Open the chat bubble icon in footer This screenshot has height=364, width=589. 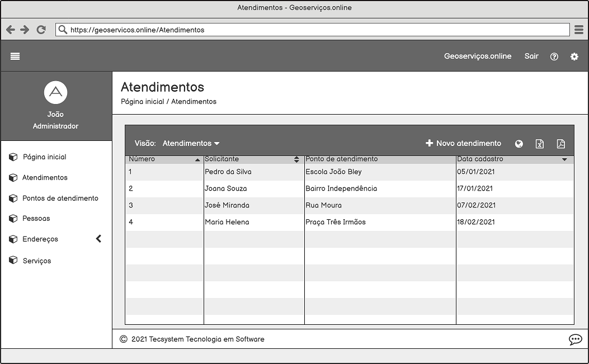[x=575, y=339]
